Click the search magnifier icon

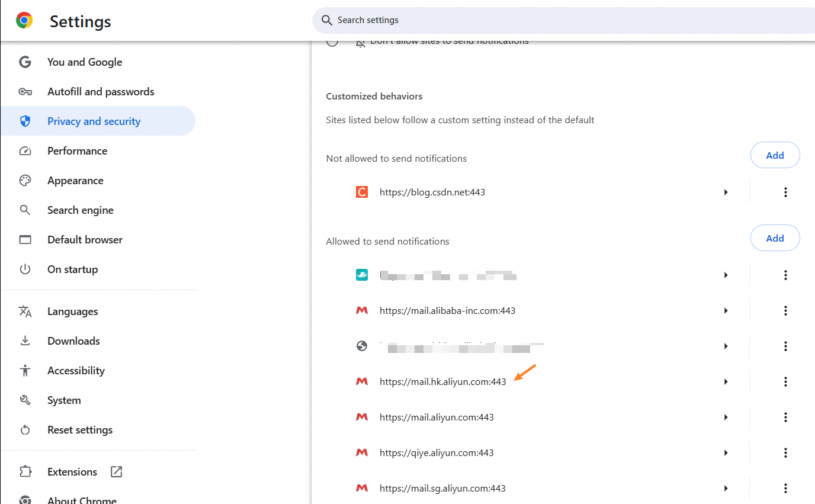pyautogui.click(x=326, y=20)
